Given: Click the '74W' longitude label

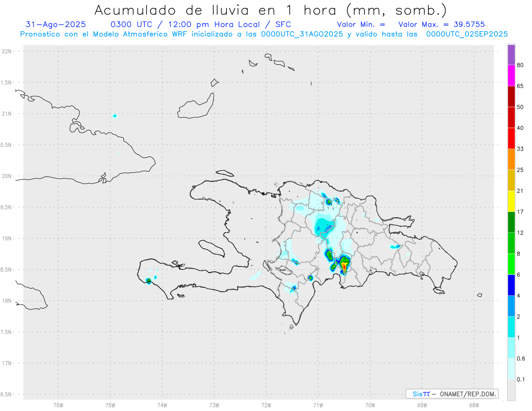Looking at the screenshot, I should 162,405.
